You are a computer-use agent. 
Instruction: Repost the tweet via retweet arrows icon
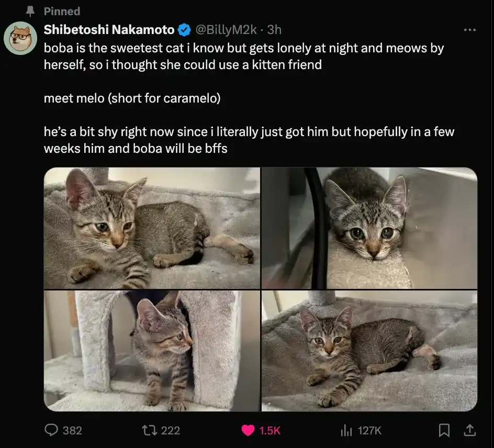pos(149,430)
